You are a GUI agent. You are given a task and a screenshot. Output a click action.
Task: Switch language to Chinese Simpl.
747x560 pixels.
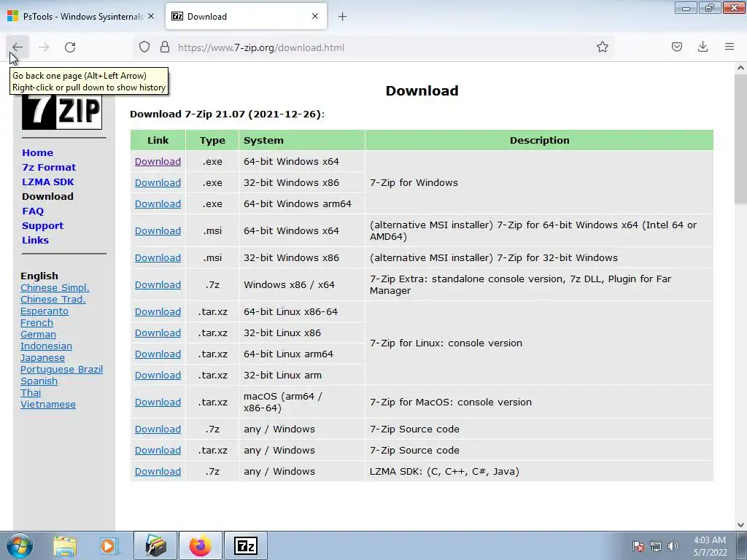(x=55, y=287)
